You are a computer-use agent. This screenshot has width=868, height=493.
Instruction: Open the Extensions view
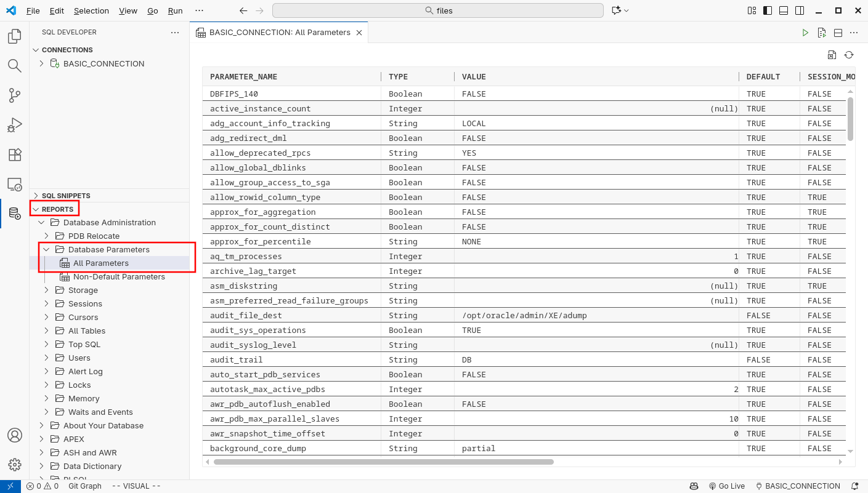coord(14,154)
